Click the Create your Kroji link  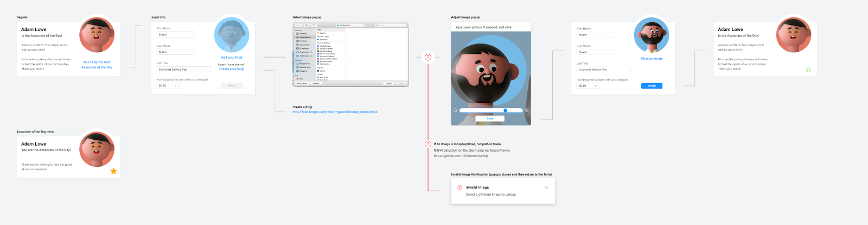(232, 69)
